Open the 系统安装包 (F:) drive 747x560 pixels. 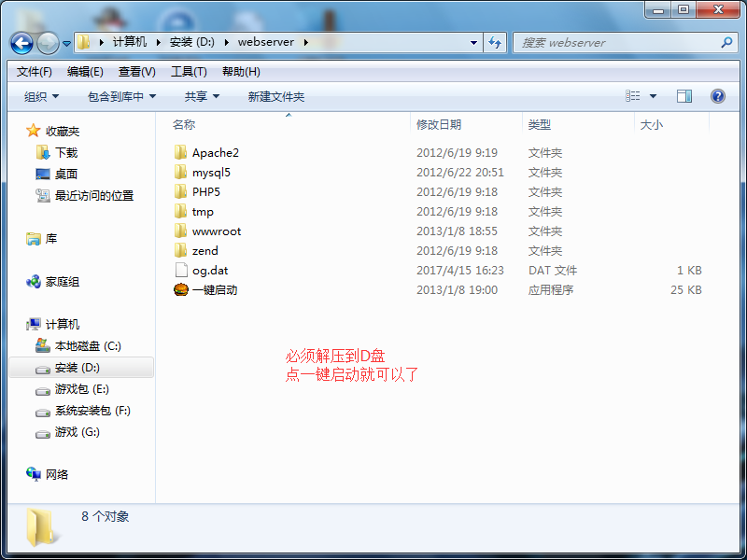92,411
